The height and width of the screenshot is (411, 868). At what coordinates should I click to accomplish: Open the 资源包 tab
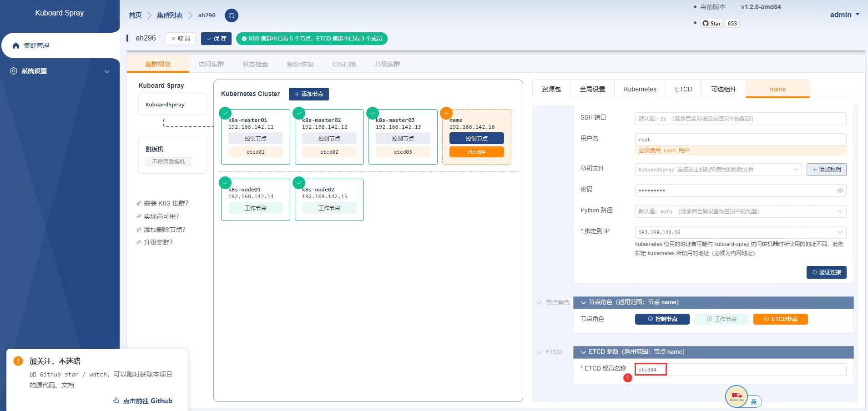(551, 89)
